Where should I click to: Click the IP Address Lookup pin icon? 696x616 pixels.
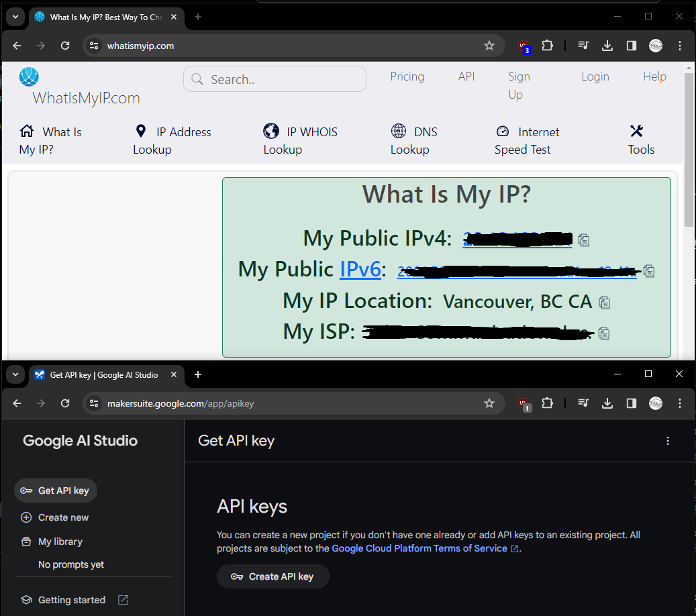(x=141, y=131)
